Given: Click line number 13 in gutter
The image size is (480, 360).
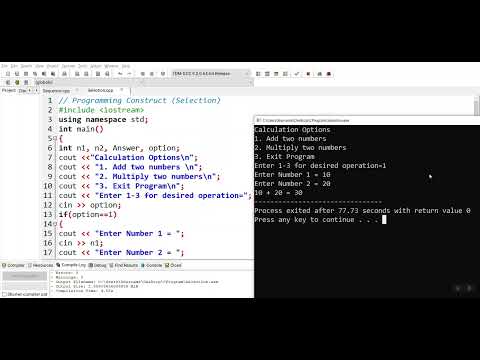Looking at the screenshot, I should click(x=48, y=214).
